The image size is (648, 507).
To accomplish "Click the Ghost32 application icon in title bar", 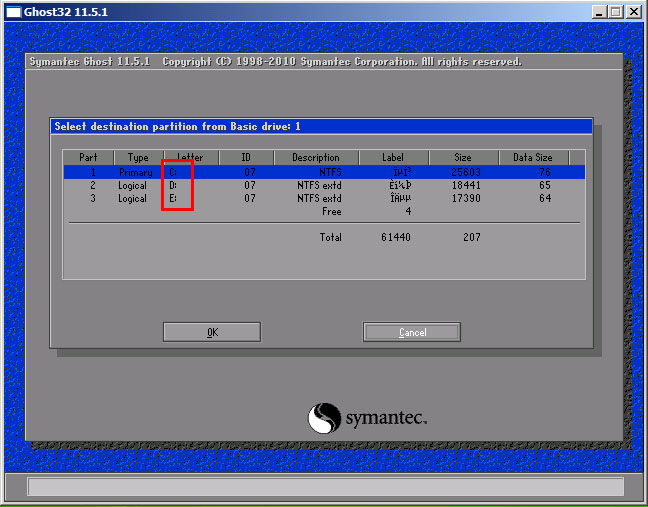I will click(13, 12).
